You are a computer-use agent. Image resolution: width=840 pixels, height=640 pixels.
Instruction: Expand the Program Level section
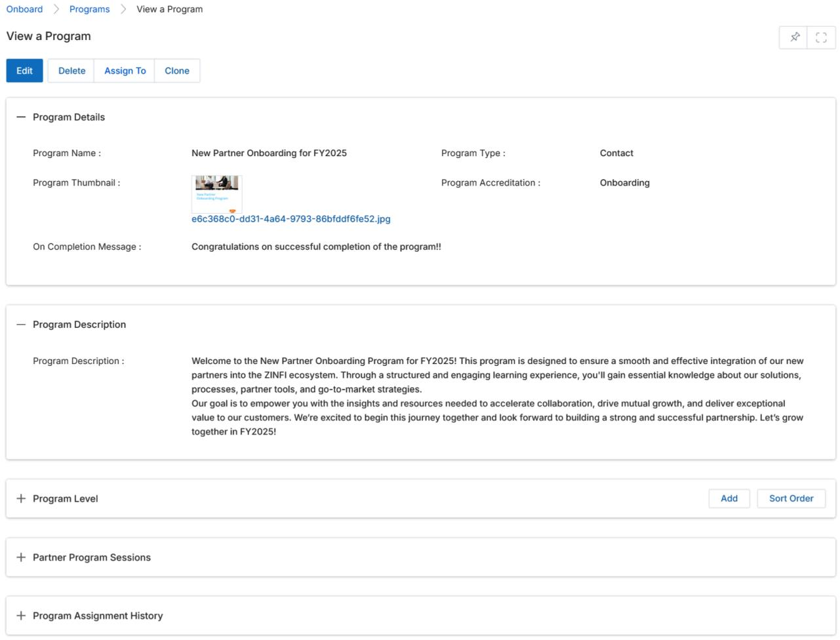click(21, 498)
